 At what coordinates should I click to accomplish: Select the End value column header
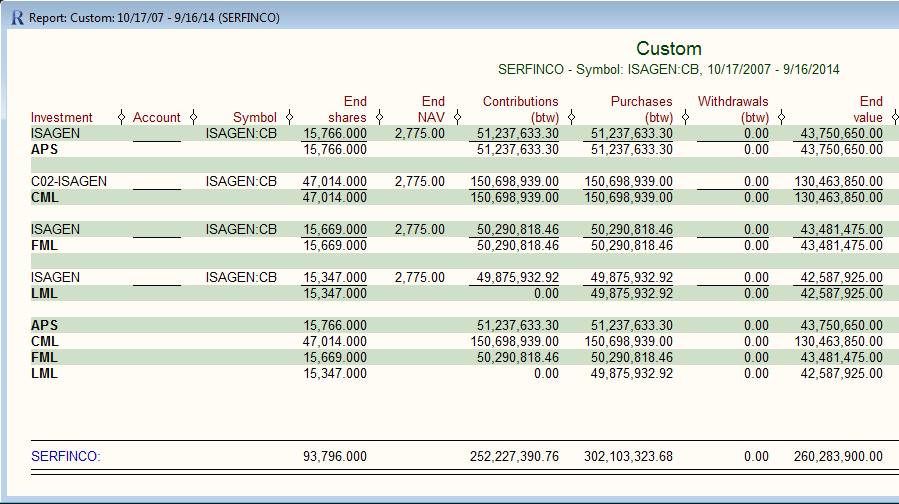(868, 110)
